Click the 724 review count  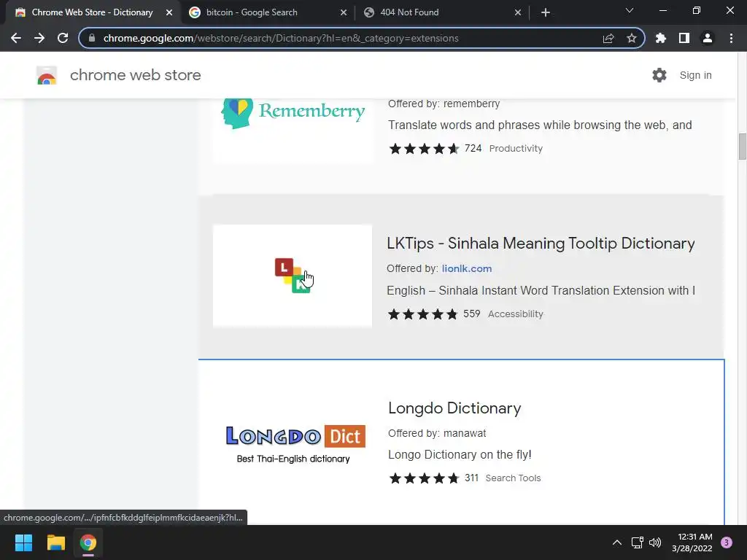point(473,149)
